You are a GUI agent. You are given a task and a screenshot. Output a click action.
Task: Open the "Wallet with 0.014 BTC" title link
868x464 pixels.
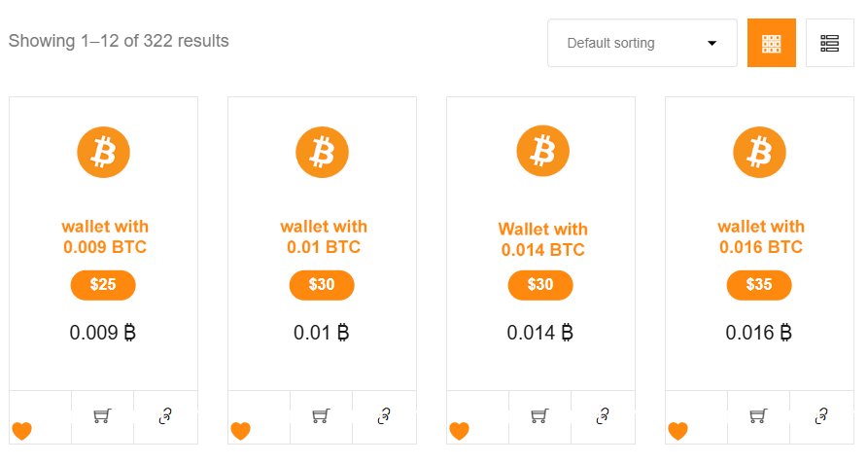click(542, 239)
